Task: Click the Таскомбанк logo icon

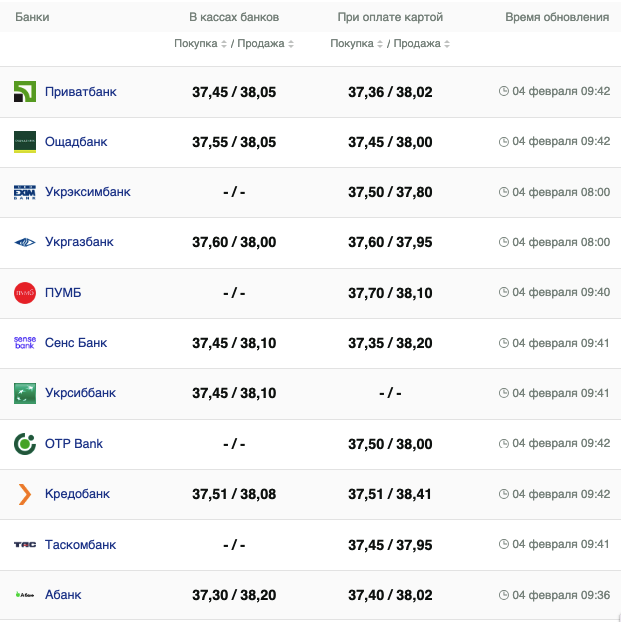Action: (25, 544)
